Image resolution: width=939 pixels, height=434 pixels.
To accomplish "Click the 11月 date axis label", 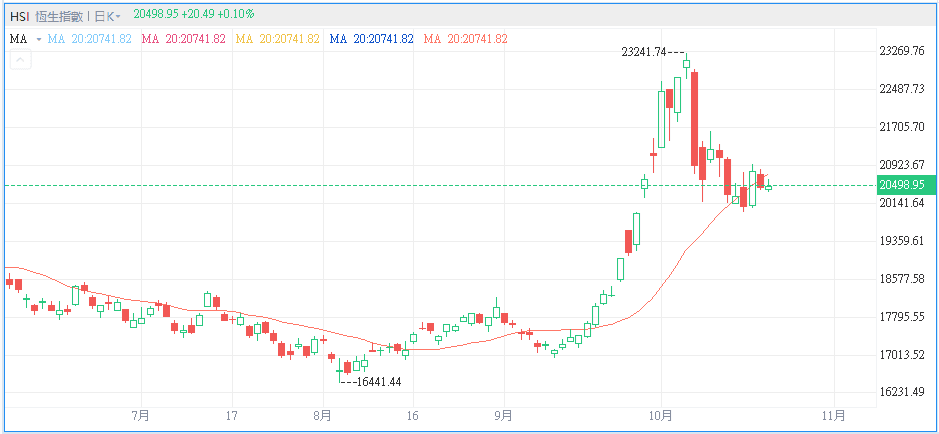I will (835, 414).
